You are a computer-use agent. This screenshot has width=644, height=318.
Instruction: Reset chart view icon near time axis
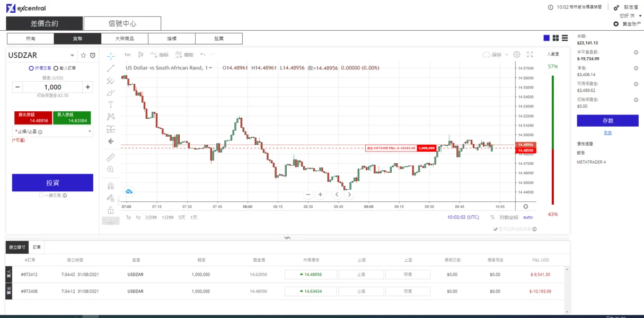pyautogui.click(x=525, y=207)
